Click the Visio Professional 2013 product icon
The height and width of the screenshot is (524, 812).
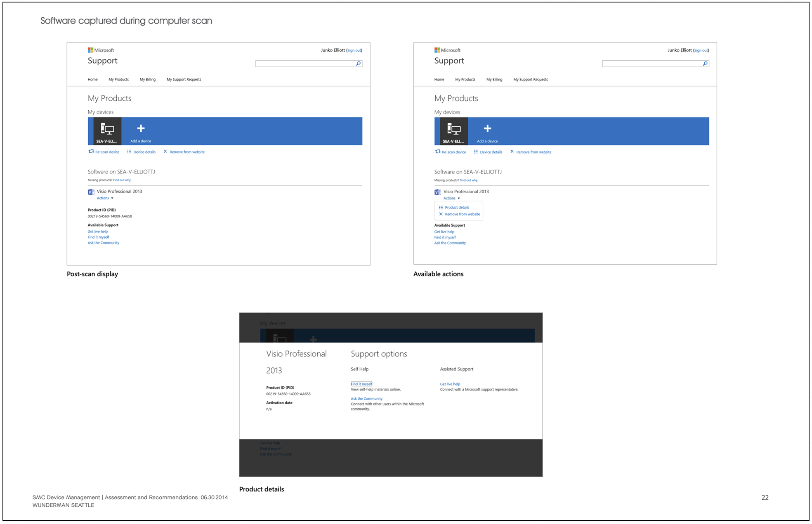90,191
